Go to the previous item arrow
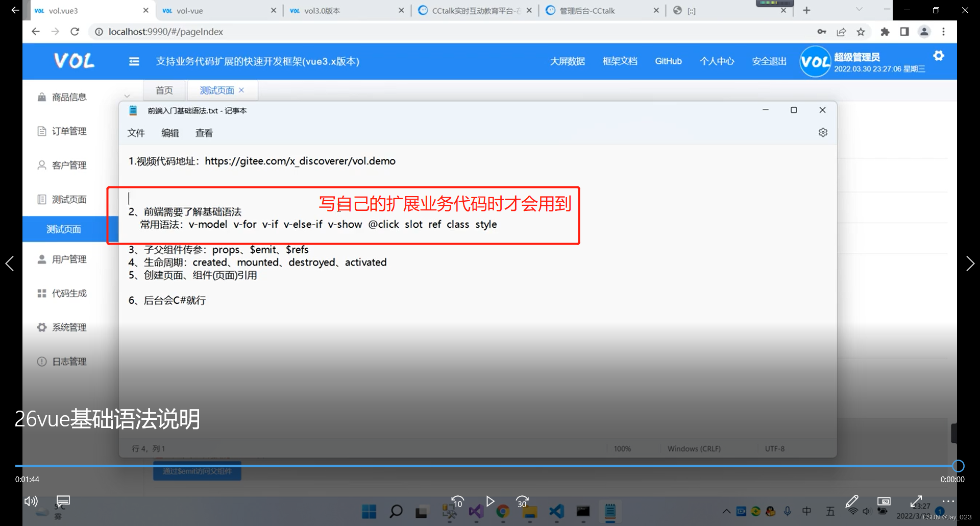 9,264
